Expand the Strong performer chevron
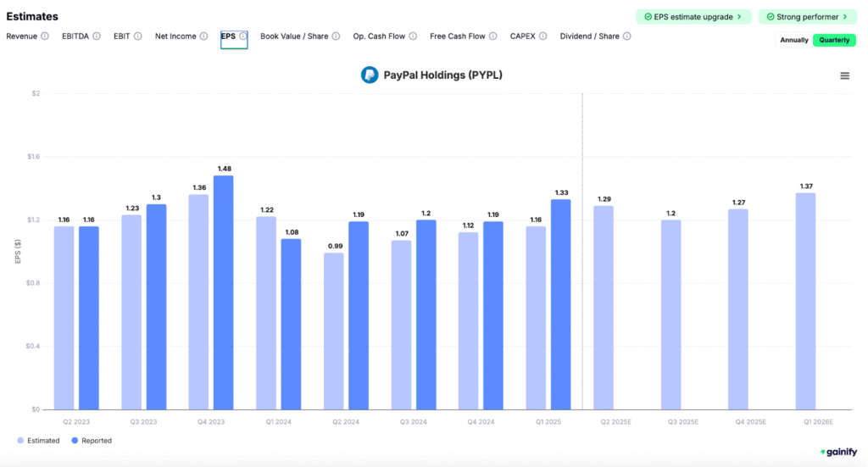Image resolution: width=868 pixels, height=467 pixels. (845, 17)
